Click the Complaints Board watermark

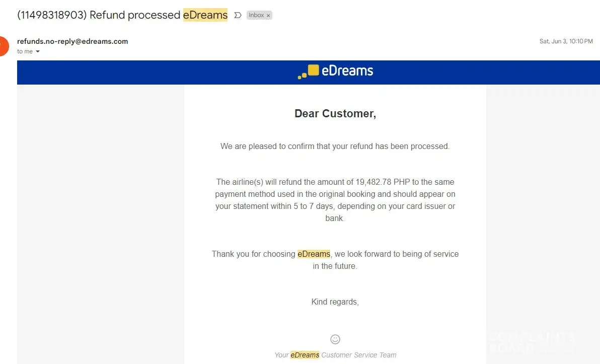point(532,342)
